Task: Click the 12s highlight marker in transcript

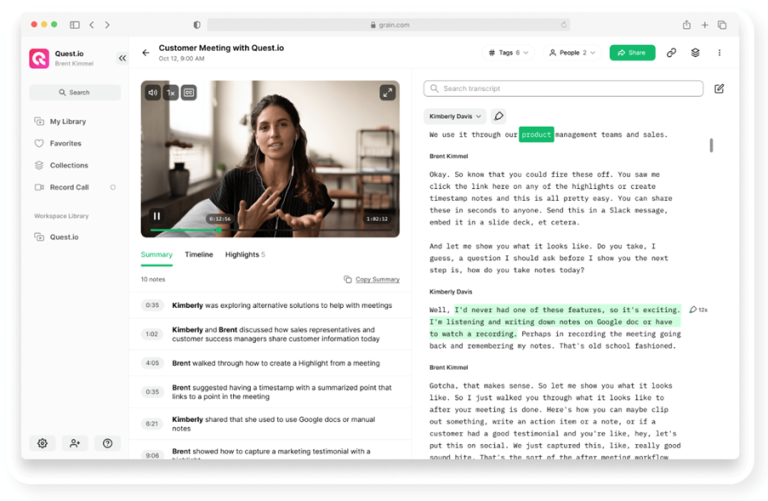Action: [x=698, y=310]
